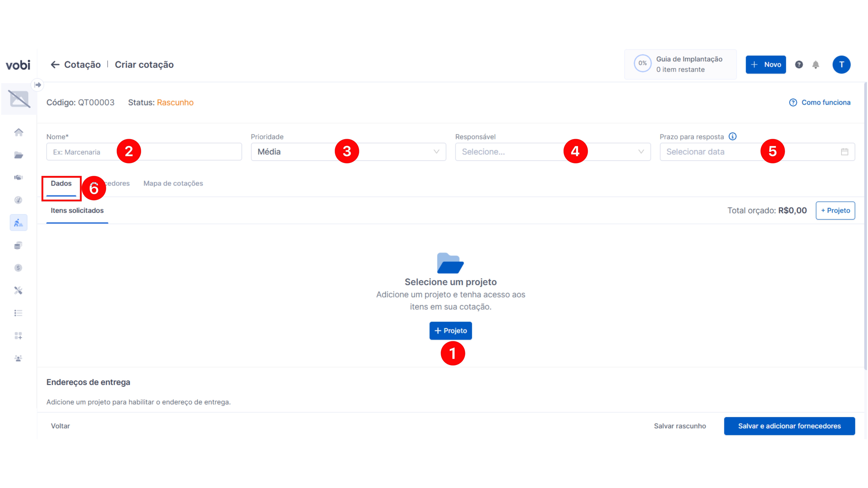Click the handshake icon in sidebar

[19, 177]
